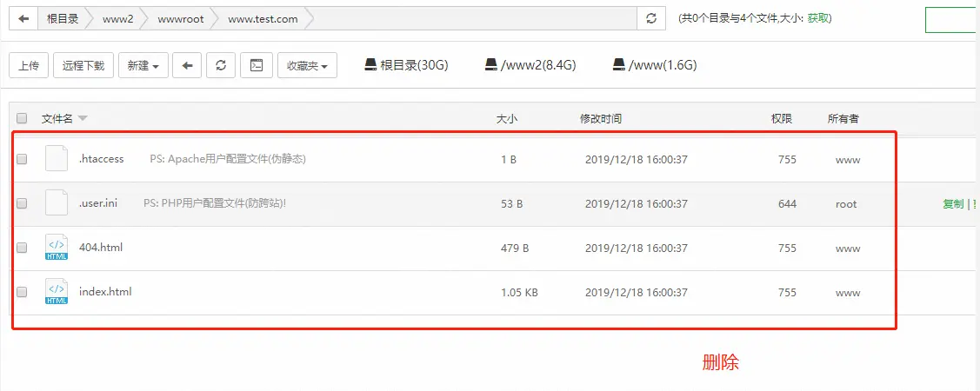
Task: Click the 获取 size link
Action: (817, 18)
